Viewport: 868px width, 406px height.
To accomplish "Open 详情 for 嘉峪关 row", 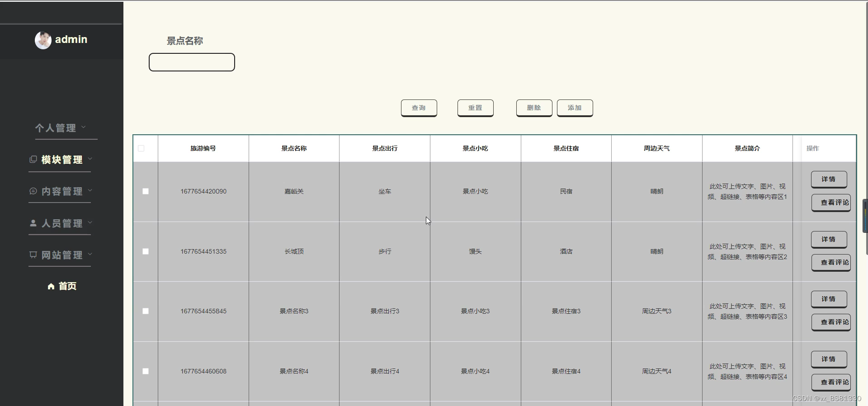I will (x=829, y=179).
